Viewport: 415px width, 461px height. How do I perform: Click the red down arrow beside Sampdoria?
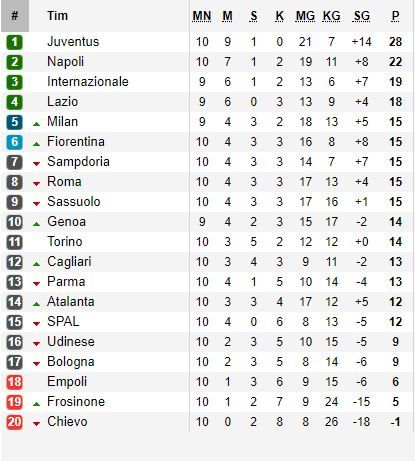(x=37, y=164)
